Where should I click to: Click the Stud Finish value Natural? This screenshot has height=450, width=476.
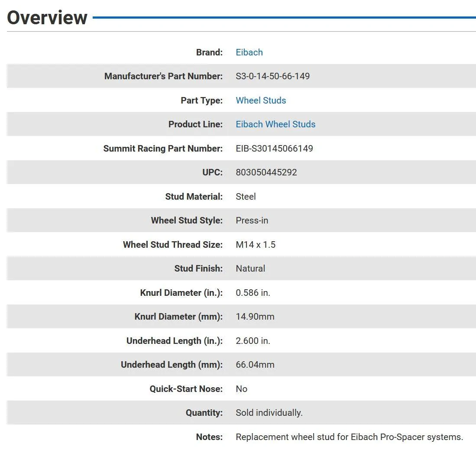250,269
